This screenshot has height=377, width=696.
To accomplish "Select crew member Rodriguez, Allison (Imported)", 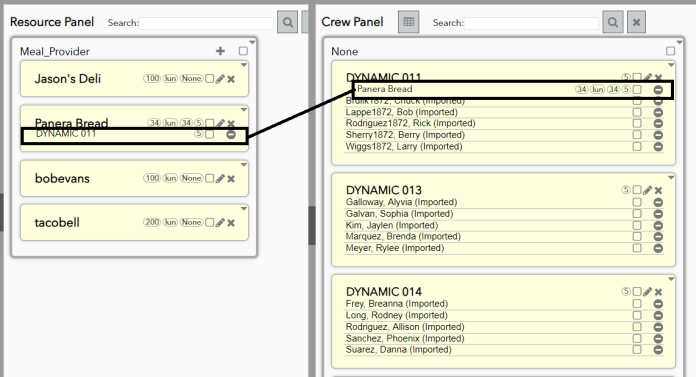I will [405, 327].
